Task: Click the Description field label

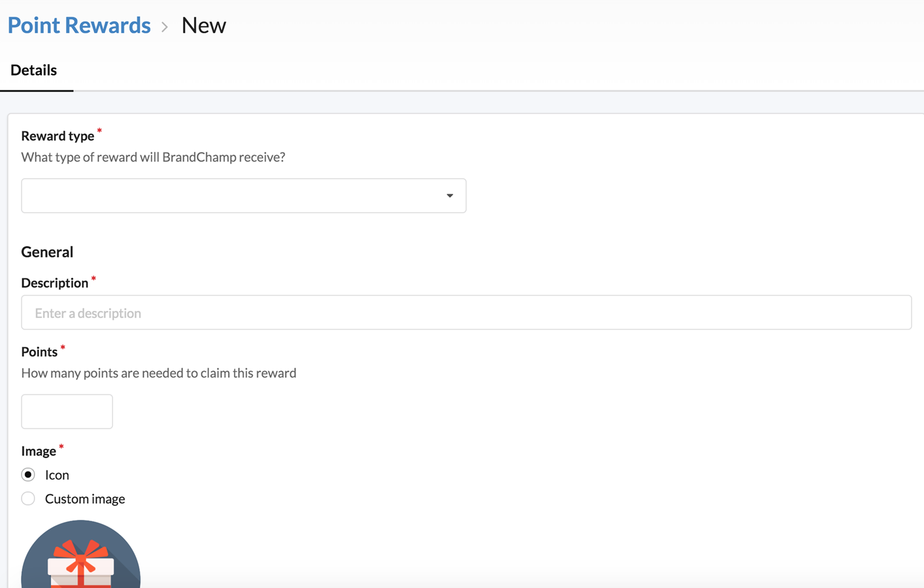Action: (x=55, y=283)
